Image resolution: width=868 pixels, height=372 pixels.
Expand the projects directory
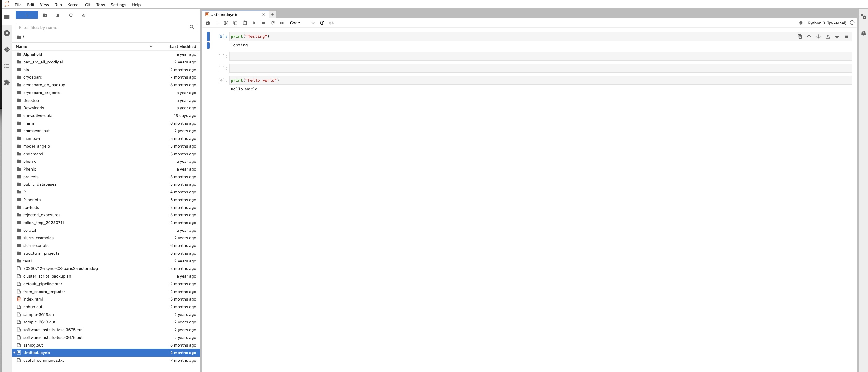pos(30,177)
